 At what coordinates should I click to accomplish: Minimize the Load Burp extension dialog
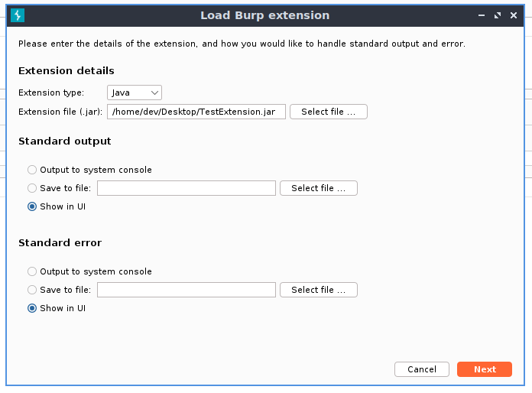pyautogui.click(x=482, y=15)
